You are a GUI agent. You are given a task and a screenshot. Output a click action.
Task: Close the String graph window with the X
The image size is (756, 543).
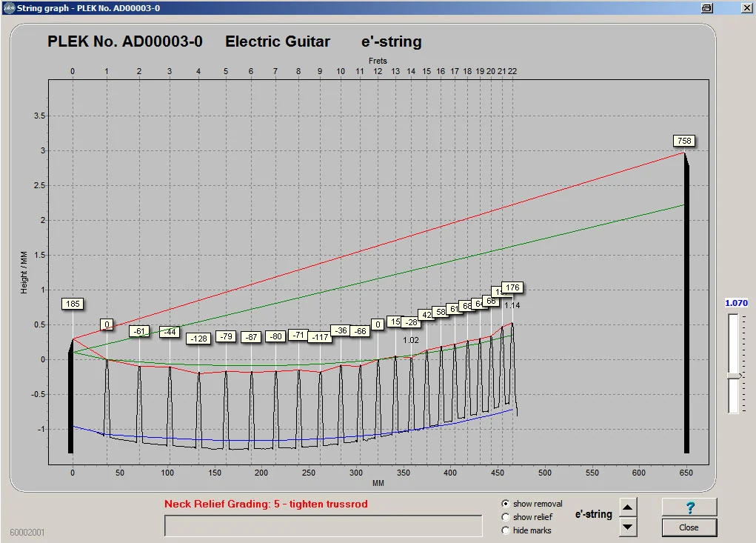click(x=746, y=7)
